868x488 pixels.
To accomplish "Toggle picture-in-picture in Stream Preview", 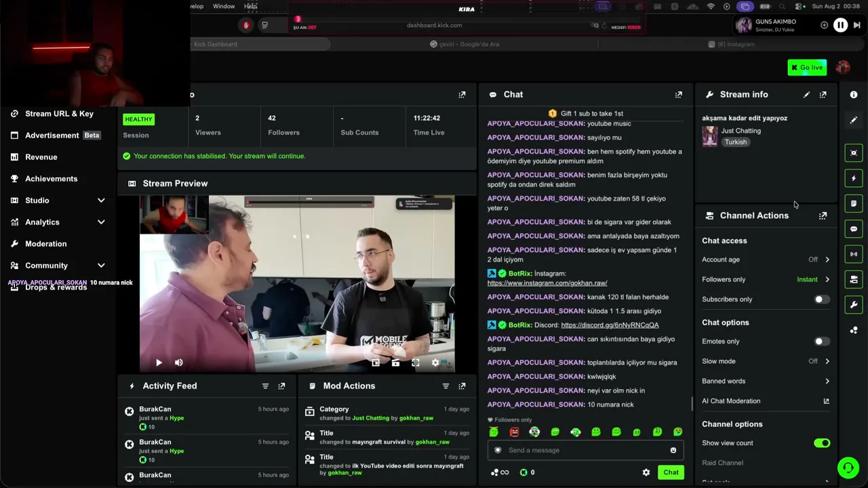I will click(376, 363).
